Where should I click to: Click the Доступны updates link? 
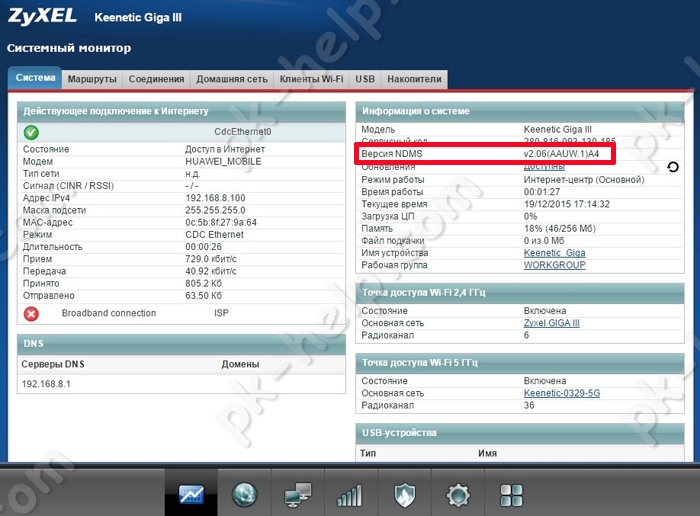tap(544, 167)
